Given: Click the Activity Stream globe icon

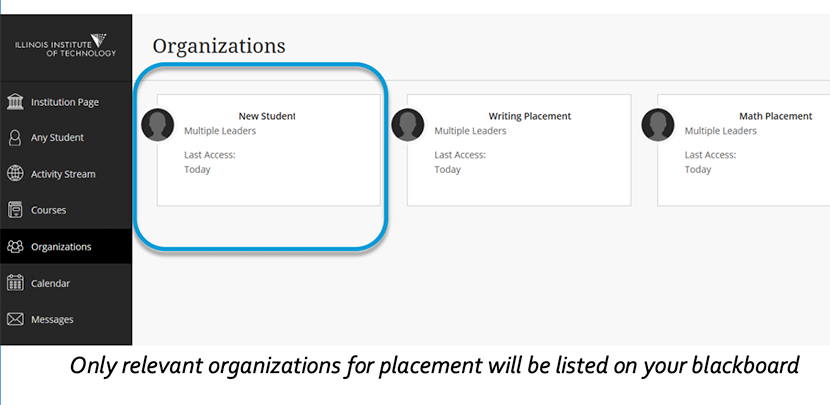Looking at the screenshot, I should (15, 174).
